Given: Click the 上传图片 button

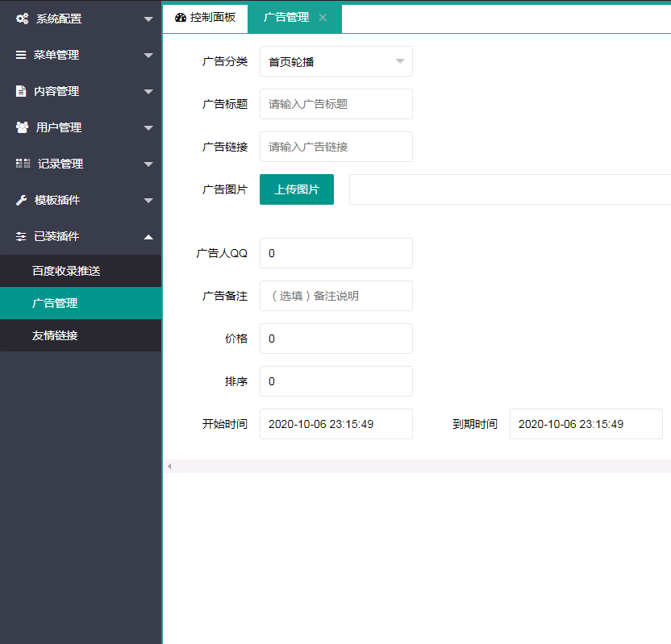Looking at the screenshot, I should (297, 189).
